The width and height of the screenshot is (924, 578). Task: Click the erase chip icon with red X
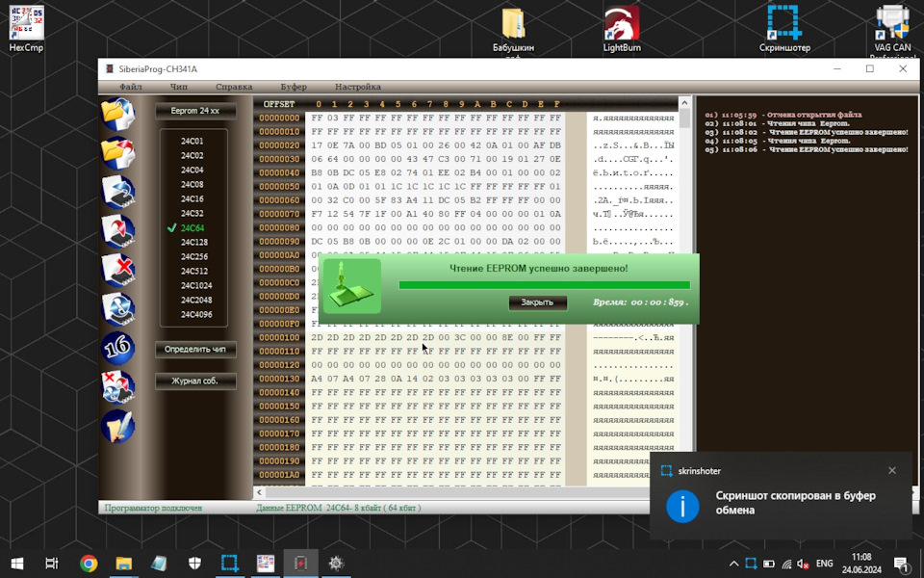(117, 270)
